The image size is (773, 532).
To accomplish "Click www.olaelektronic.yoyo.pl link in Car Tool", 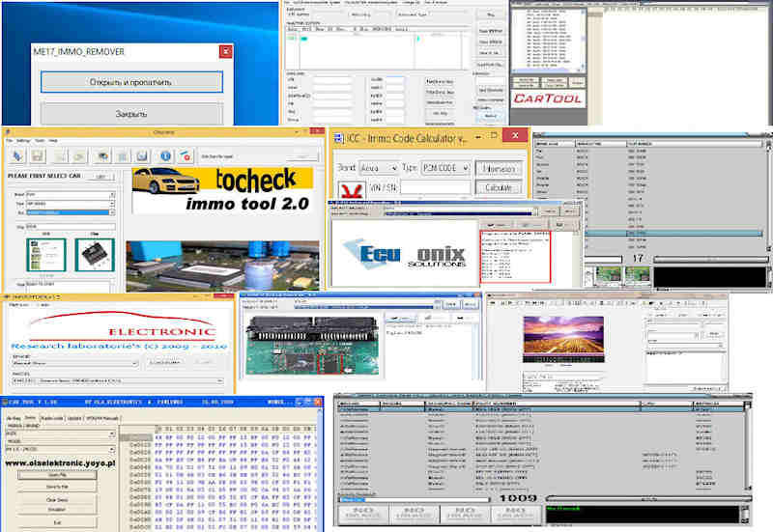I will point(60,463).
